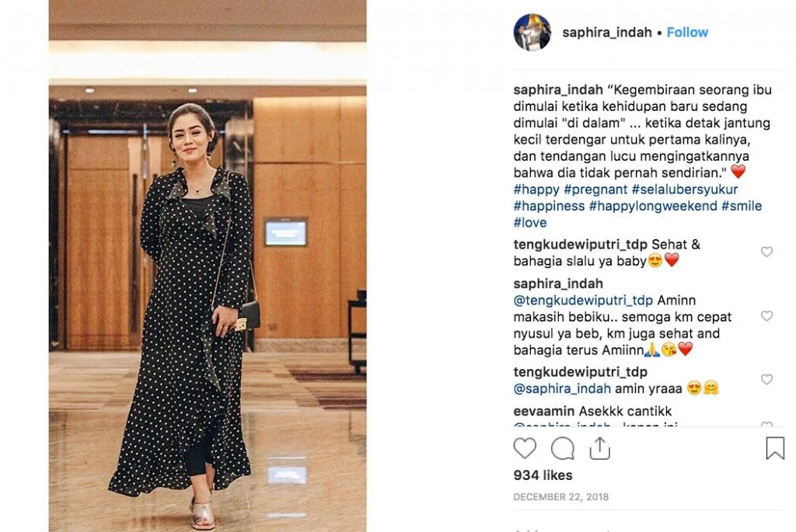This screenshot has width=796, height=532.
Task: Open the #selalubersyukur hashtag
Action: coord(684,190)
